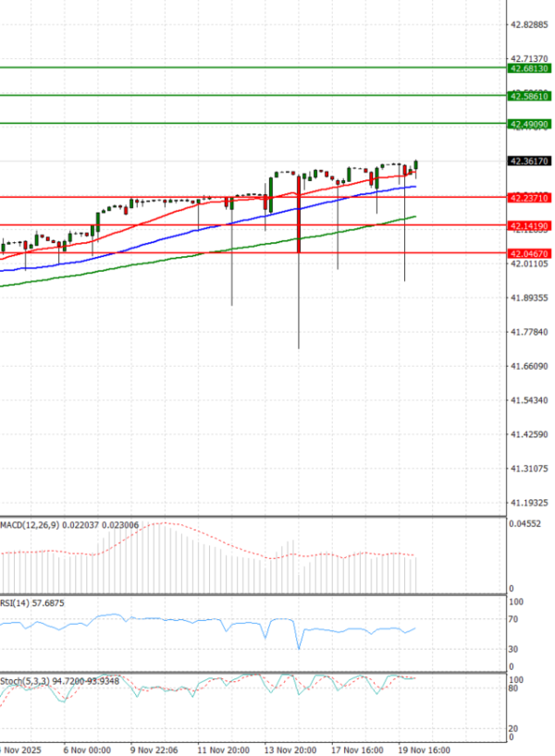Click the 42.49090 green resistance price label

click(x=529, y=124)
